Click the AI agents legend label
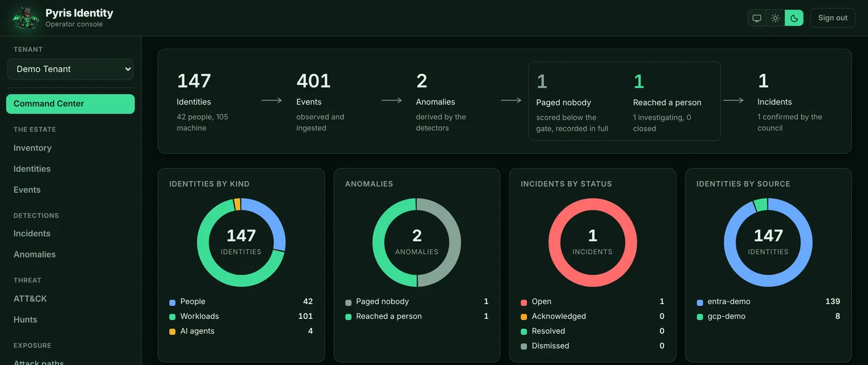The image size is (868, 365). click(198, 331)
